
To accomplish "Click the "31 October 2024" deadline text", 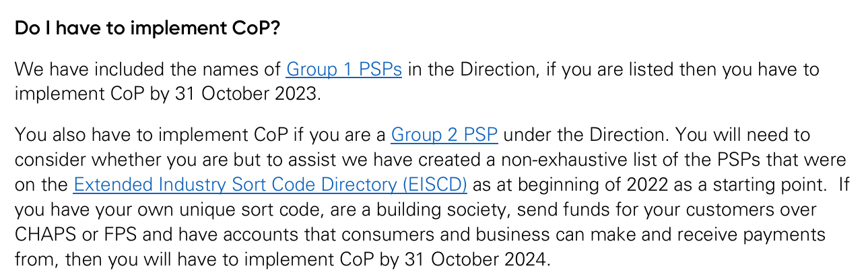I will coord(471,259).
